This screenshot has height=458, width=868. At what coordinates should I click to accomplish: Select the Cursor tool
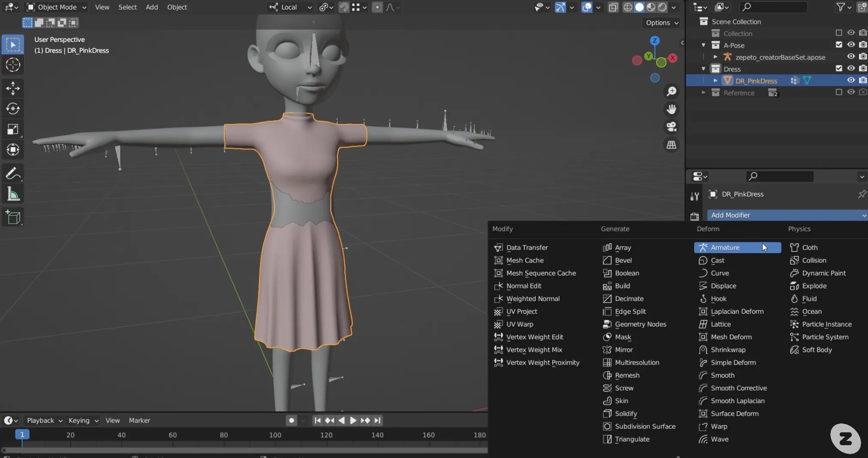13,65
